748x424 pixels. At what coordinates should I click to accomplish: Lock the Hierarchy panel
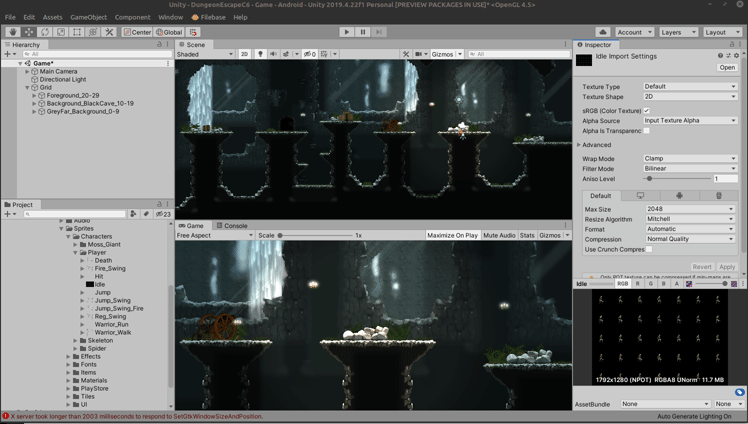point(159,44)
